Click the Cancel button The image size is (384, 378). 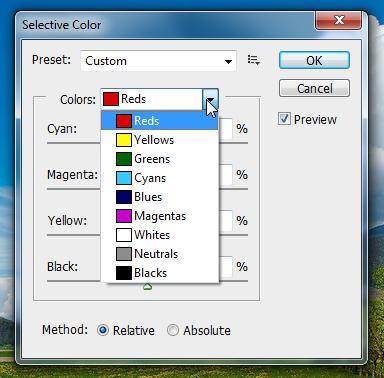tap(314, 88)
